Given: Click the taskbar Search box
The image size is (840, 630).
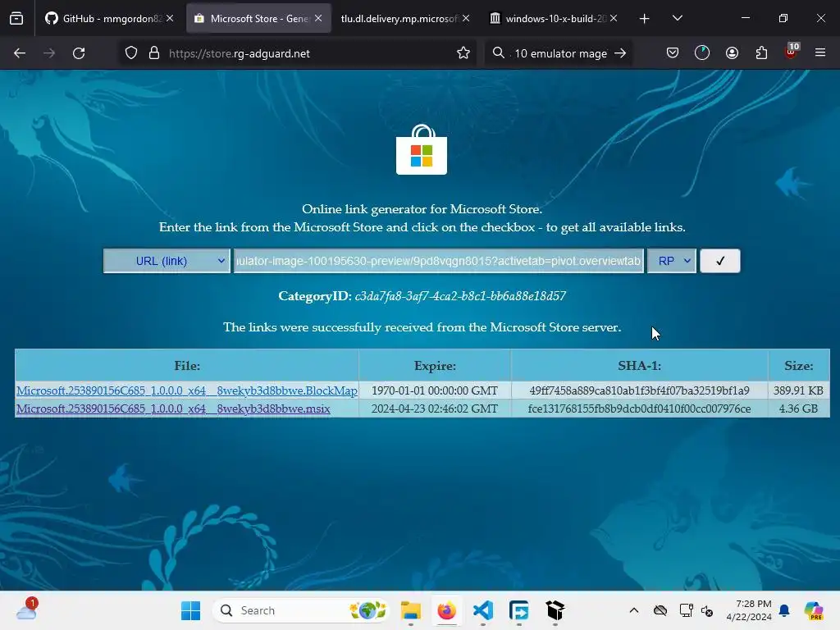Looking at the screenshot, I should [x=301, y=610].
